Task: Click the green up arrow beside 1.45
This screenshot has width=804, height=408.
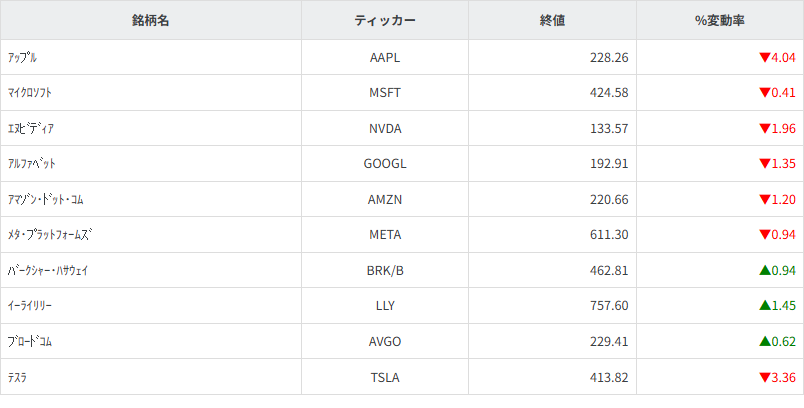Action: [x=765, y=305]
